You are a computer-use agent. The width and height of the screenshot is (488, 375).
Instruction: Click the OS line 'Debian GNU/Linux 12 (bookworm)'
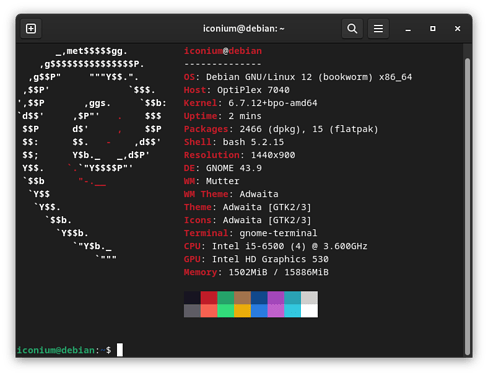[x=289, y=77]
